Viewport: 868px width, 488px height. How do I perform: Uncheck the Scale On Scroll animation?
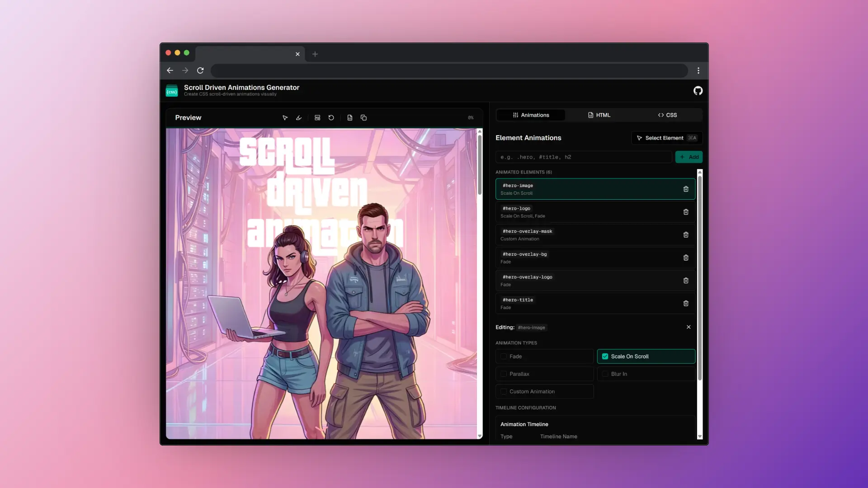(x=605, y=356)
